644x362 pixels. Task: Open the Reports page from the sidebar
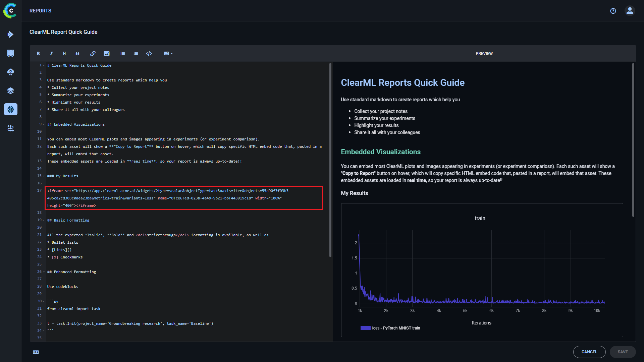tap(11, 109)
